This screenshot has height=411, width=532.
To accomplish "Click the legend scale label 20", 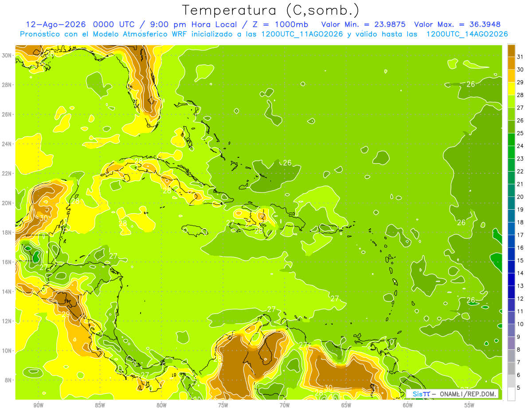I will pyautogui.click(x=520, y=197).
